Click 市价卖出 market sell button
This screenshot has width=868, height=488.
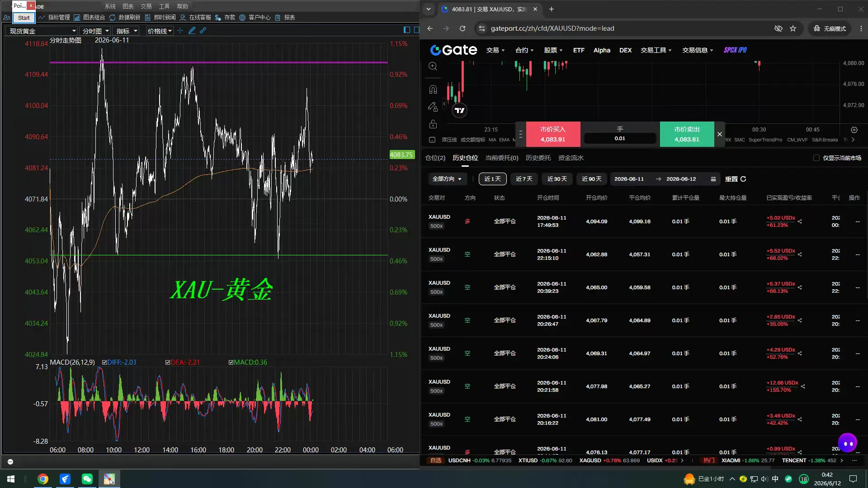coord(687,134)
